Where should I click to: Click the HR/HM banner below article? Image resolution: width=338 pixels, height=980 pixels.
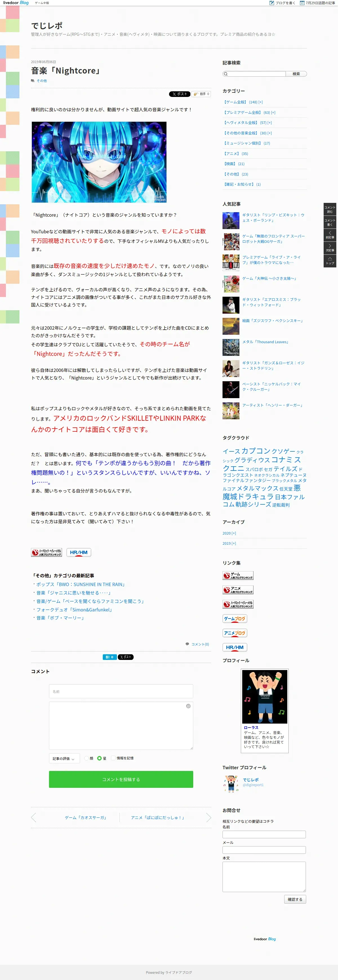click(79, 552)
